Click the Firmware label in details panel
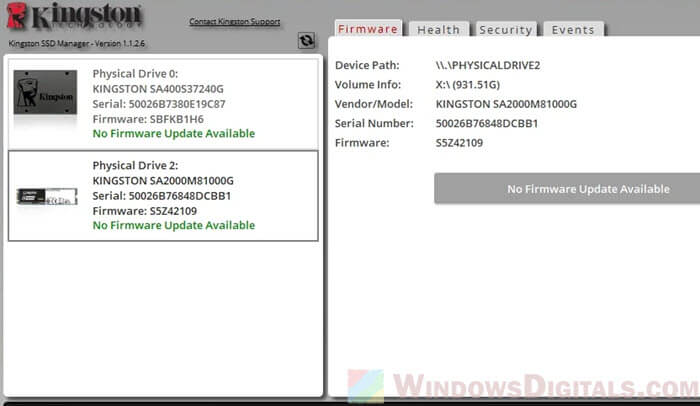The image size is (700, 406). 362,143
